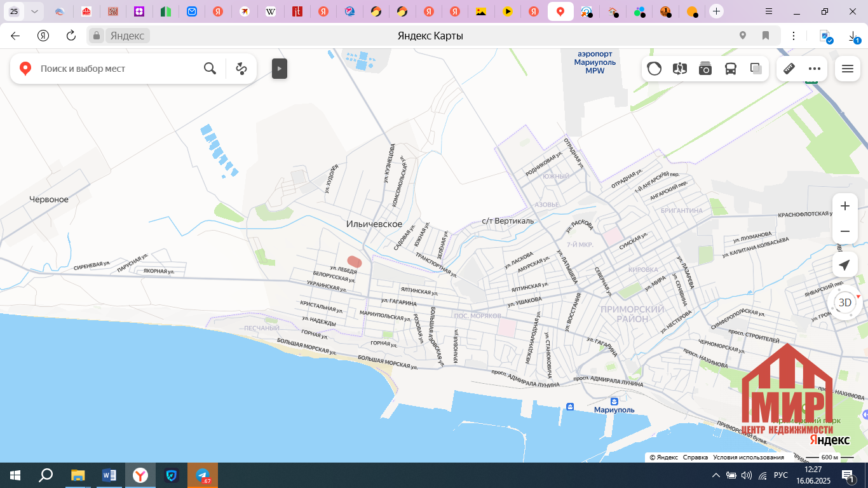
Task: Click the browser back arrow
Action: 15,36
